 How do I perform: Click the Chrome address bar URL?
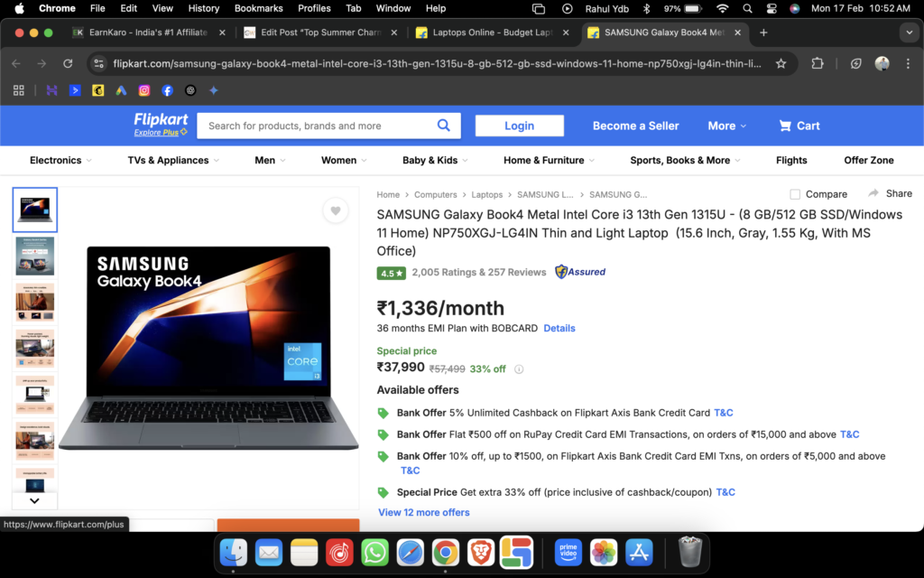(437, 64)
